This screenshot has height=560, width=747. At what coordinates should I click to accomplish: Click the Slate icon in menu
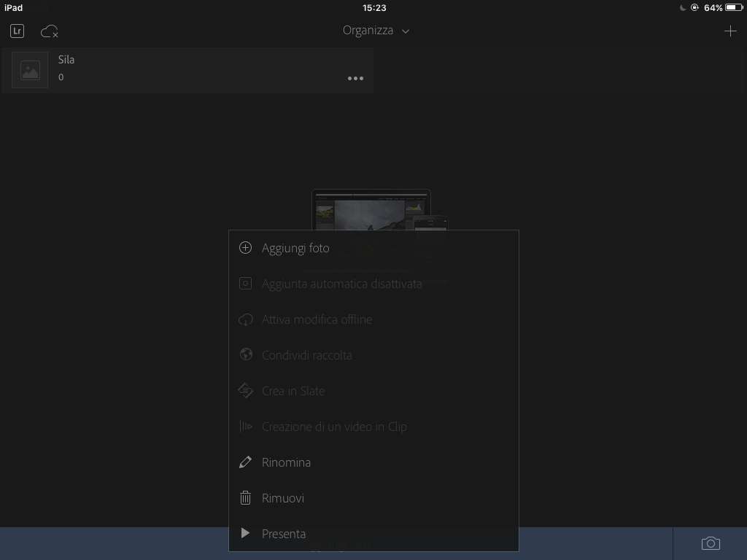tap(245, 391)
